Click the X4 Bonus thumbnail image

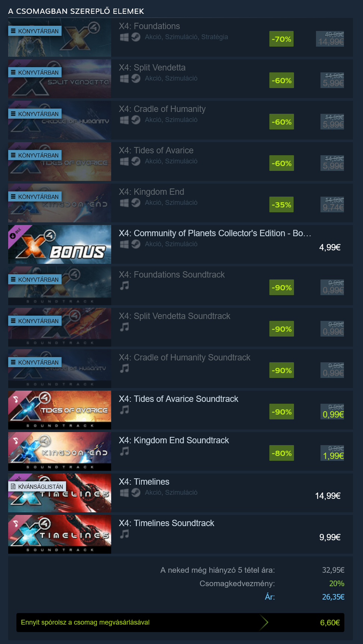click(x=60, y=244)
